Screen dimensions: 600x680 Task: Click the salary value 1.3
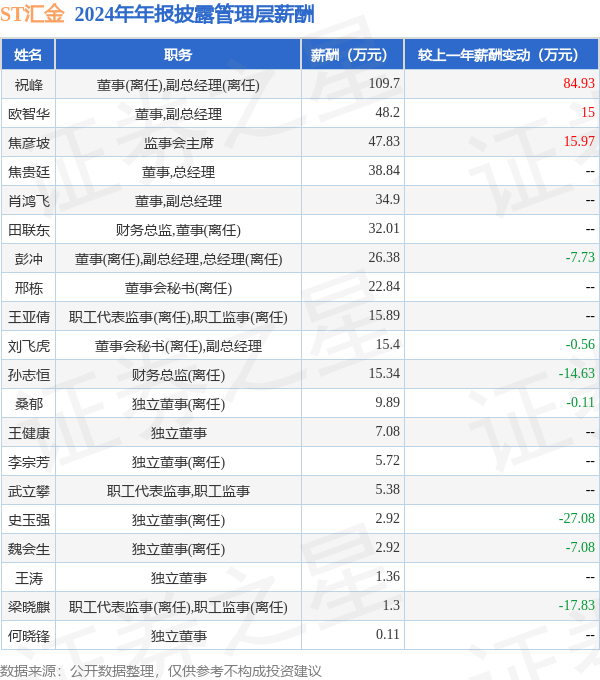point(391,606)
